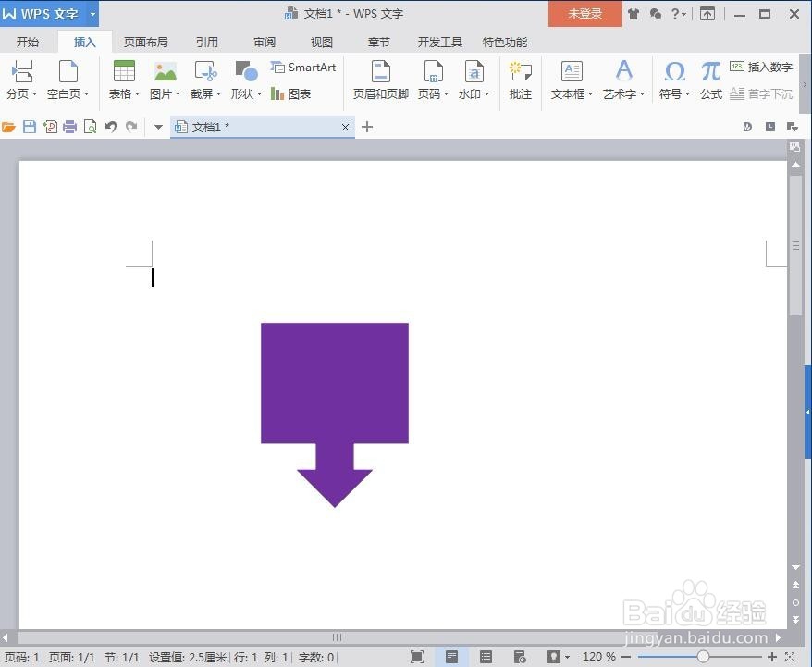Zoom out with the minus button
The width and height of the screenshot is (812, 667).
pos(625,657)
